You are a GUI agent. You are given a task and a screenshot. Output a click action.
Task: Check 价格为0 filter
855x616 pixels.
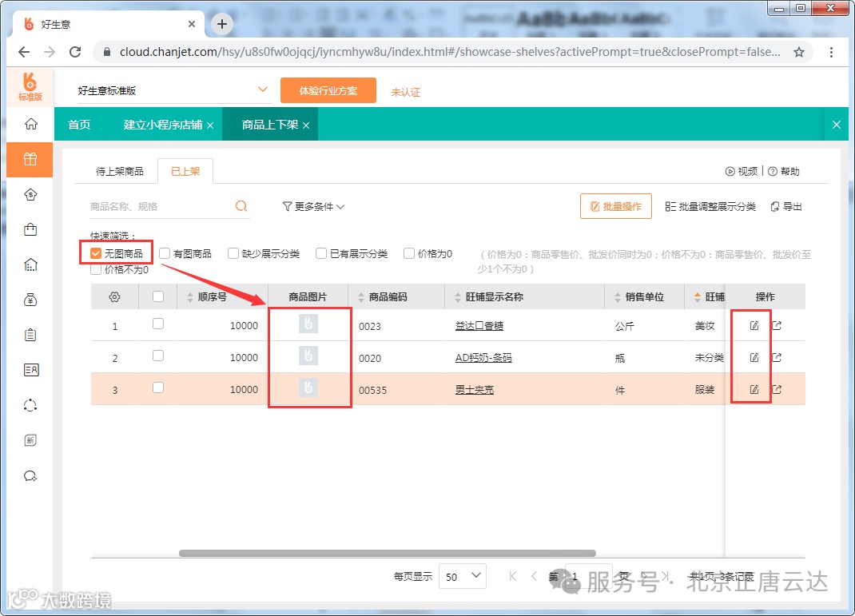pos(409,253)
